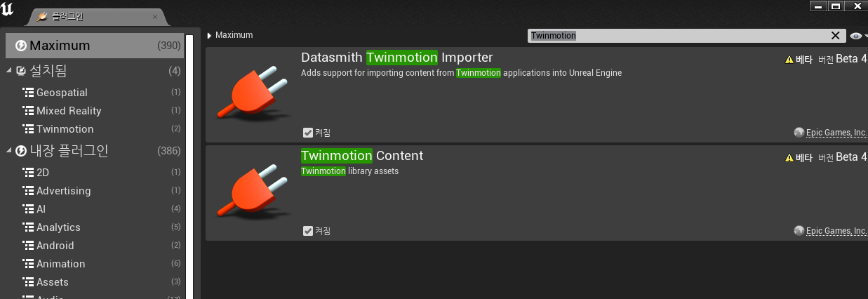Click the 'Twinmotion library assets' description
This screenshot has height=299, width=868.
tap(350, 171)
